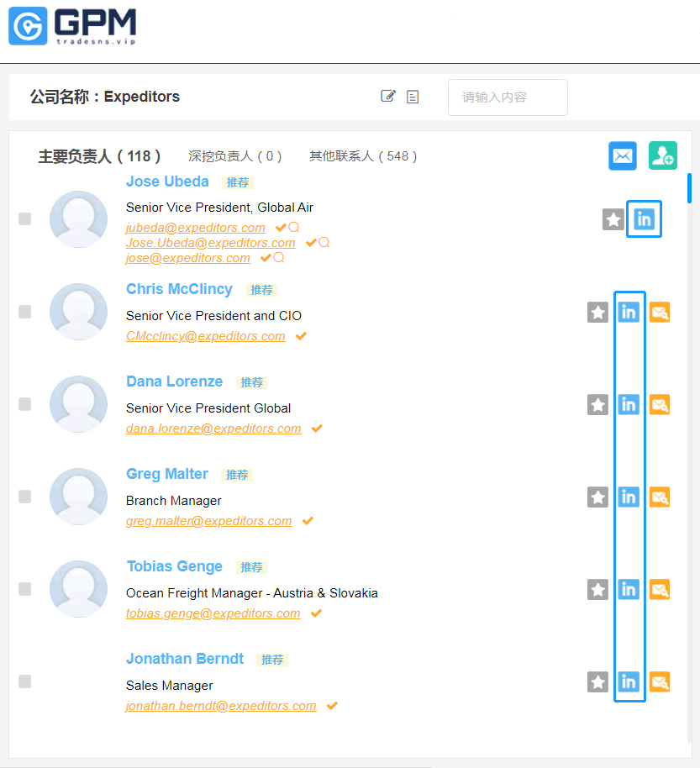Click the search icon next to jubeda@expeditors.com
Screen dimensions: 700x768
pyautogui.click(x=294, y=227)
